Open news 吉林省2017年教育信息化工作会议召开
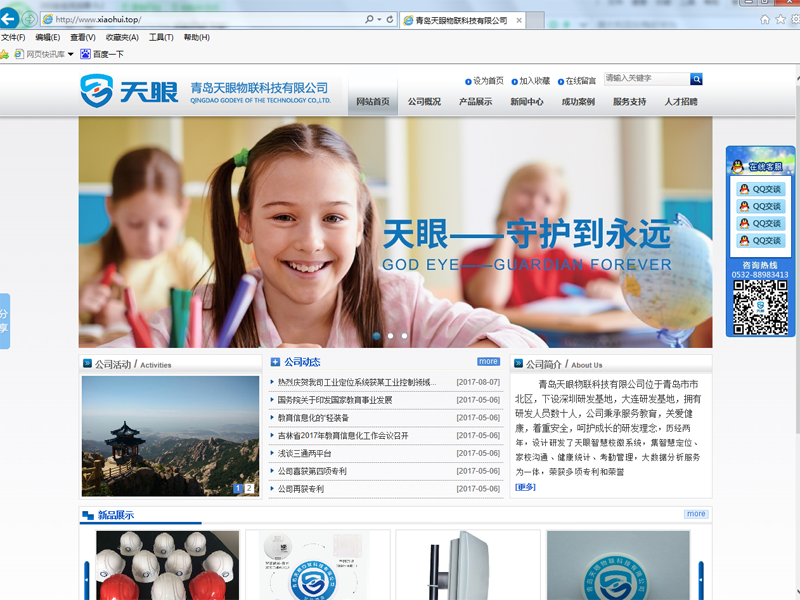Image resolution: width=800 pixels, height=600 pixels. pyautogui.click(x=343, y=436)
